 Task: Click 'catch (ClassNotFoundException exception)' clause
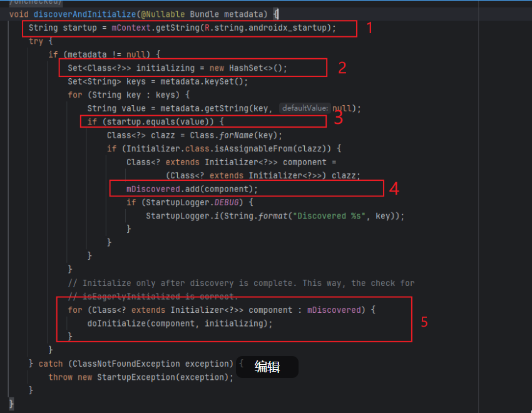tap(136, 364)
